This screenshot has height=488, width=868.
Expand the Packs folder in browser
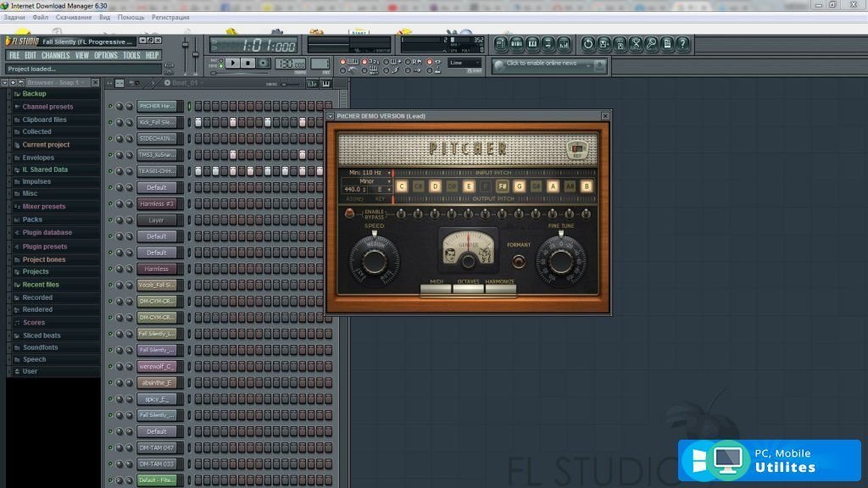(x=32, y=219)
